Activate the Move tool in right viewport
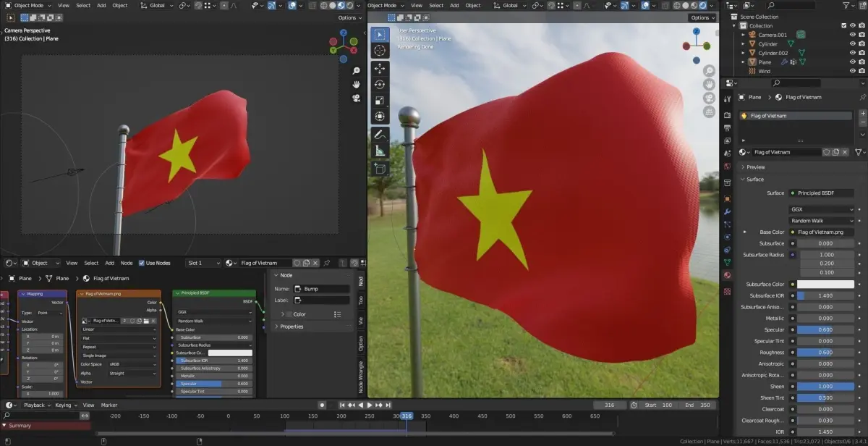 [380, 69]
